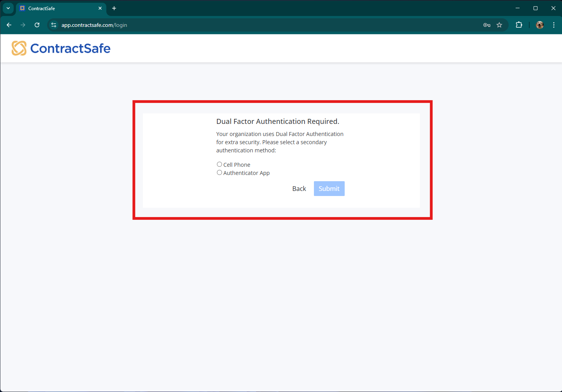This screenshot has width=562, height=392.
Task: Open the browser profile avatar icon
Action: click(x=539, y=25)
